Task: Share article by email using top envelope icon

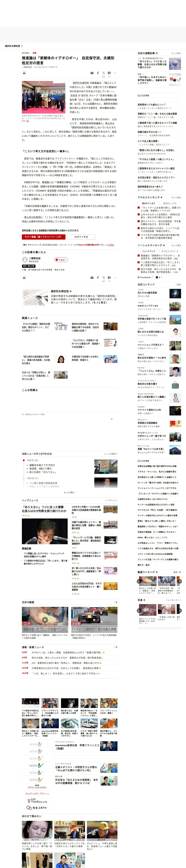Action: pos(92,73)
